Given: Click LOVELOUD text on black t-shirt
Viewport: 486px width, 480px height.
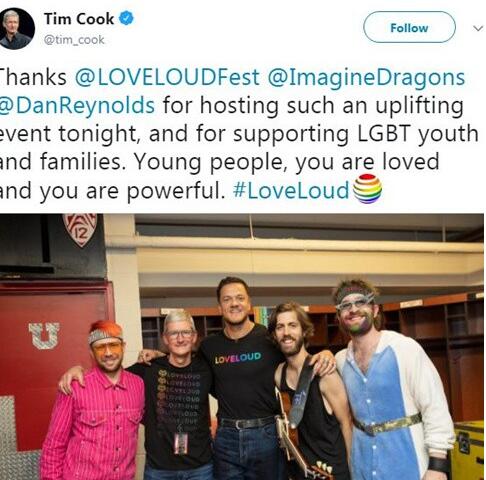Looking at the screenshot, I should click(x=237, y=358).
